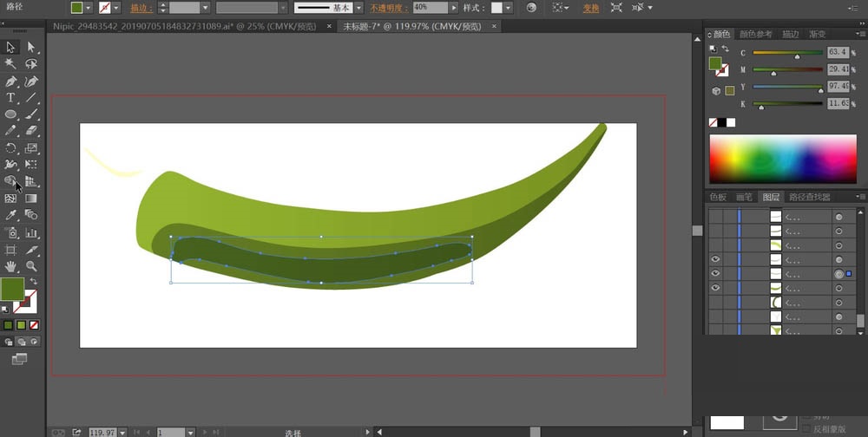Select the Eyedropper tool
The height and width of the screenshot is (437, 868).
[x=10, y=215]
